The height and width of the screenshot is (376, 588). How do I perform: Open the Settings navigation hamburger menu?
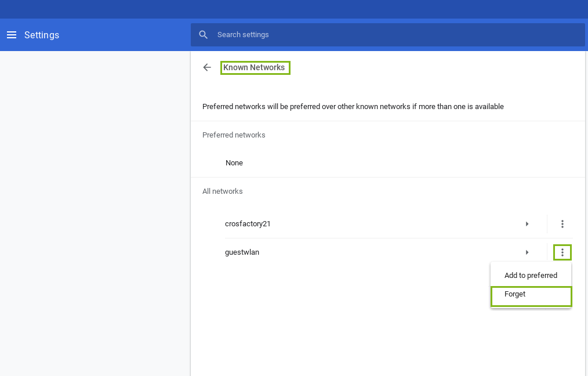click(x=12, y=35)
